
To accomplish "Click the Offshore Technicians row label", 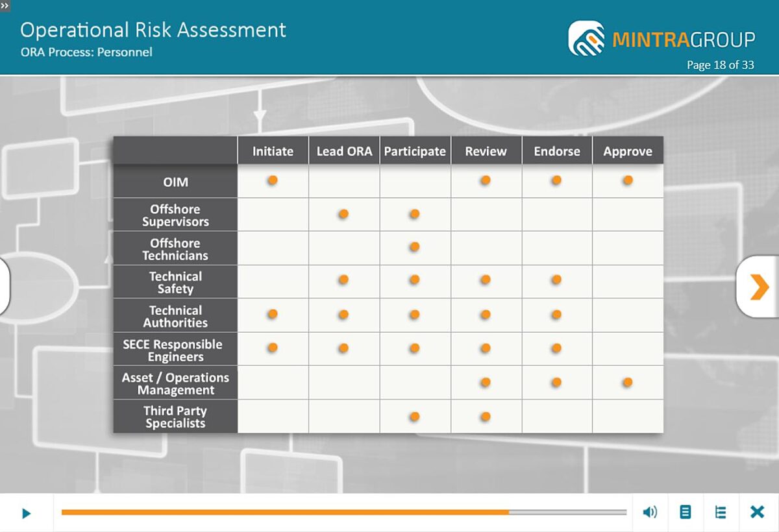I will (x=175, y=249).
